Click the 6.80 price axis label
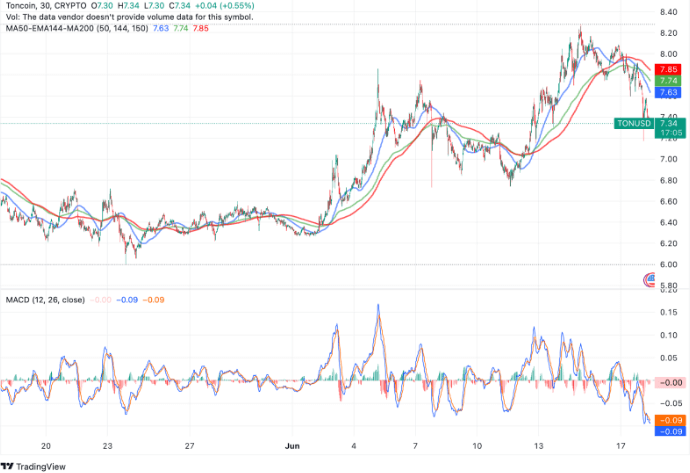Screen dimensions: 690x473 [x=668, y=180]
